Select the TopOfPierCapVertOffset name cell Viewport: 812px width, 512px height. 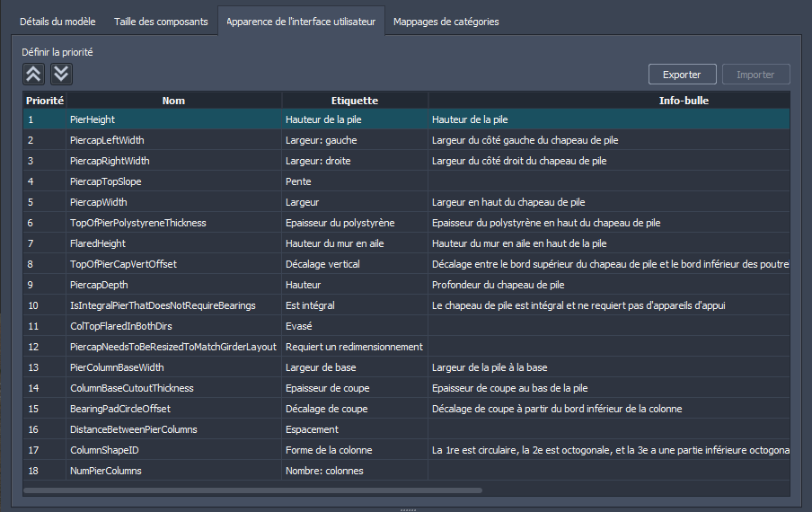click(x=173, y=264)
